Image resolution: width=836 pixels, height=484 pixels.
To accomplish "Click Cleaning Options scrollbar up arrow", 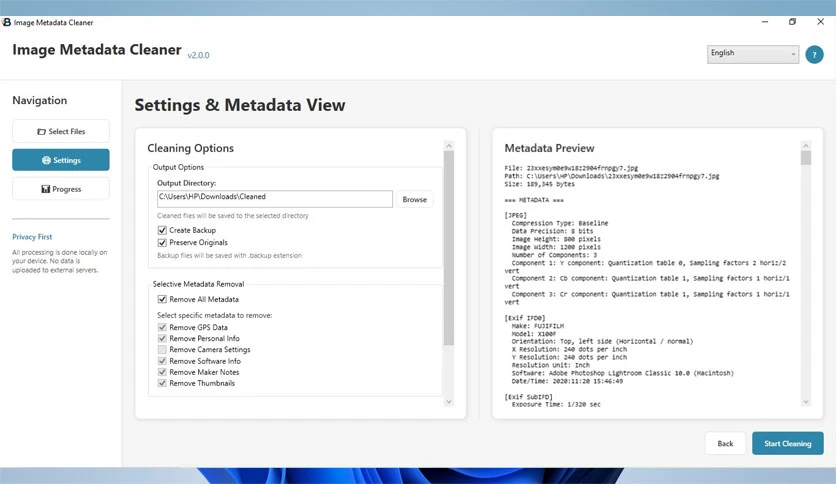I will click(x=449, y=146).
